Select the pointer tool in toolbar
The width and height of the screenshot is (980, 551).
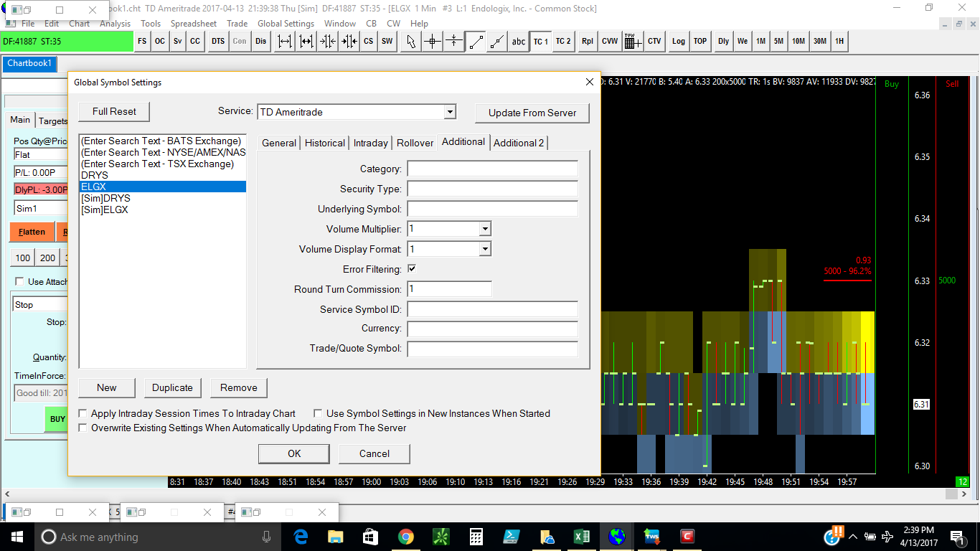click(x=410, y=42)
